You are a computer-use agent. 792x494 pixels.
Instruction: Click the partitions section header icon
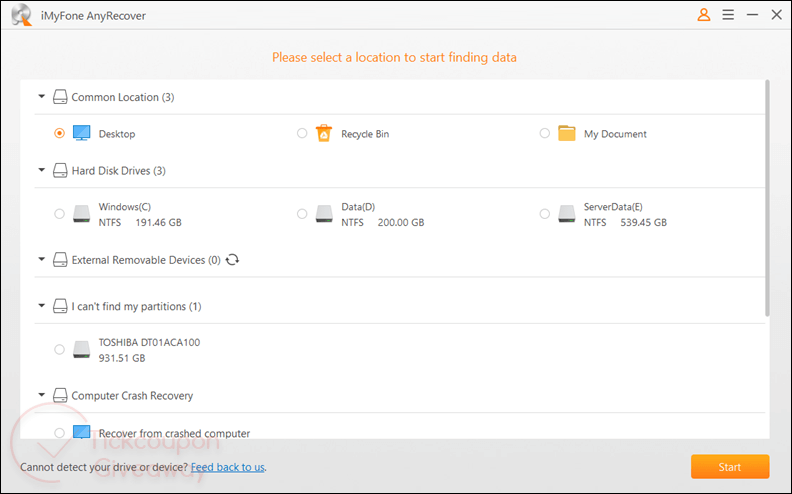(60, 306)
